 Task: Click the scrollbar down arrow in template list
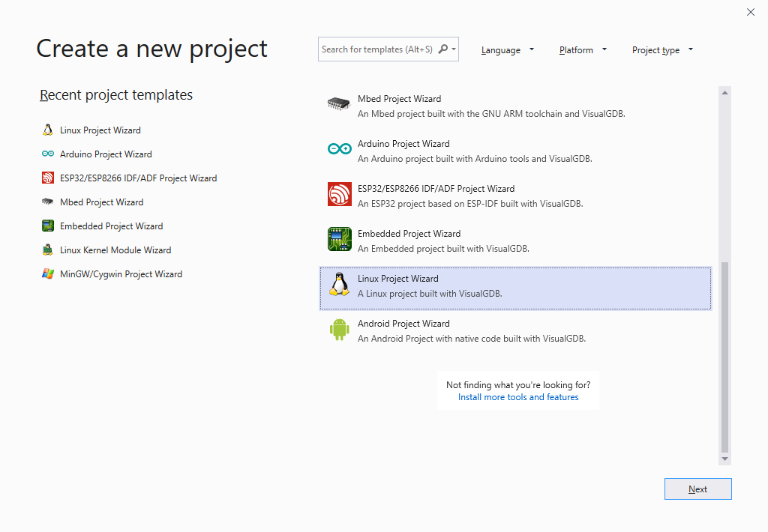click(x=725, y=459)
